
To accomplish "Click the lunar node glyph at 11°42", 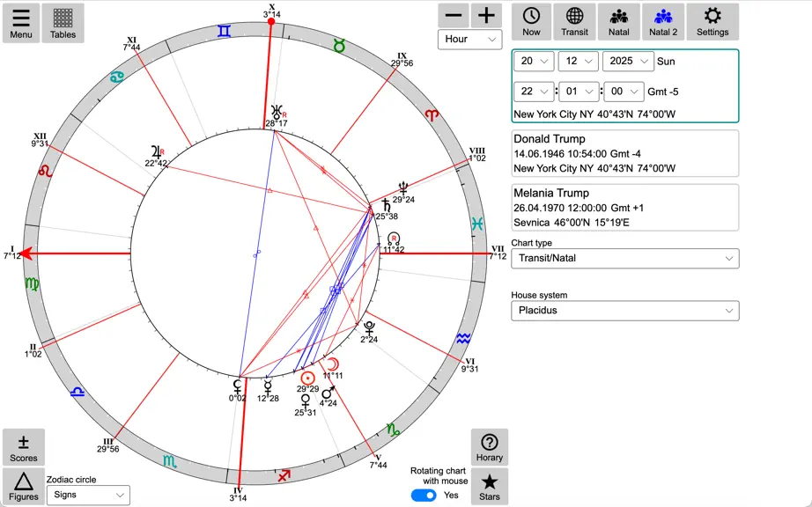I will pyautogui.click(x=394, y=239).
